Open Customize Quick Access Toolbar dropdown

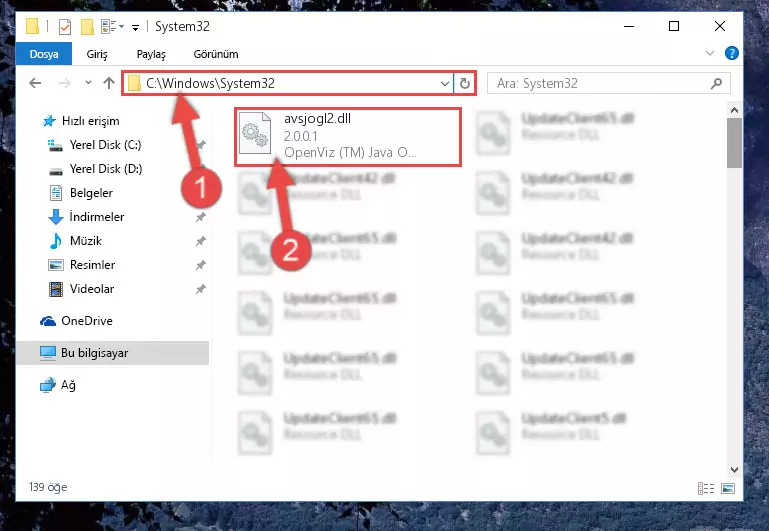[x=135, y=27]
